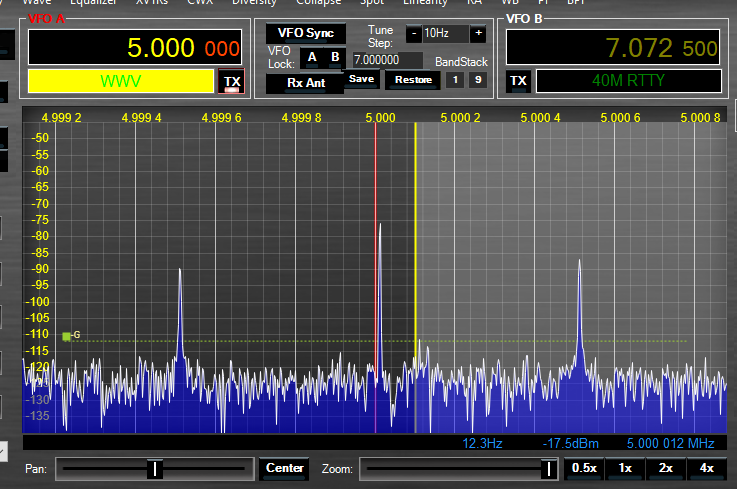The width and height of the screenshot is (737, 489).
Task: Click the 5.000 6 frequency label
Action: tap(620, 118)
